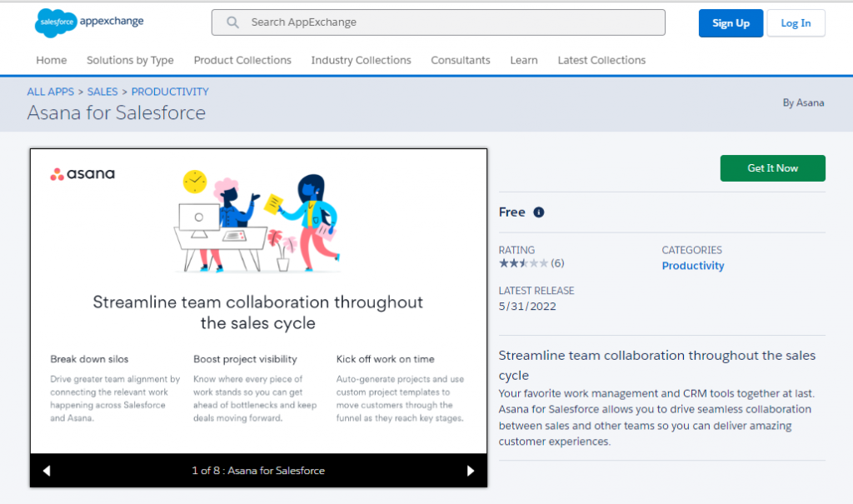853x504 pixels.
Task: Click the Log In button
Action: [x=796, y=22]
